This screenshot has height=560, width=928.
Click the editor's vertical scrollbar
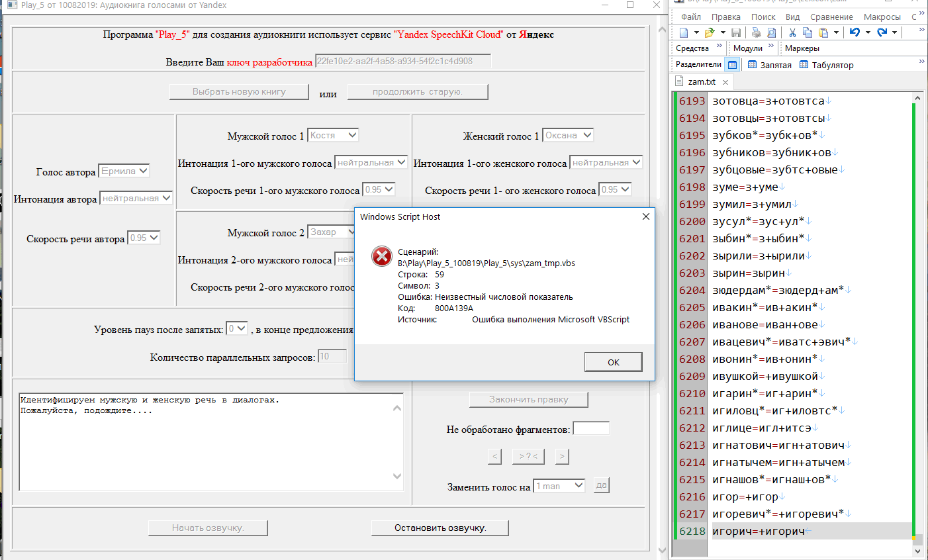917,318
